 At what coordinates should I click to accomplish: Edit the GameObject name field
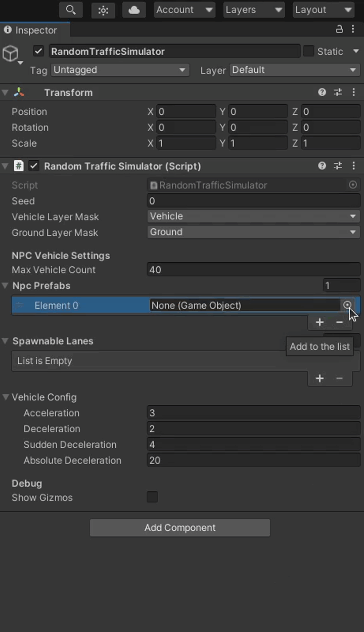click(x=174, y=51)
